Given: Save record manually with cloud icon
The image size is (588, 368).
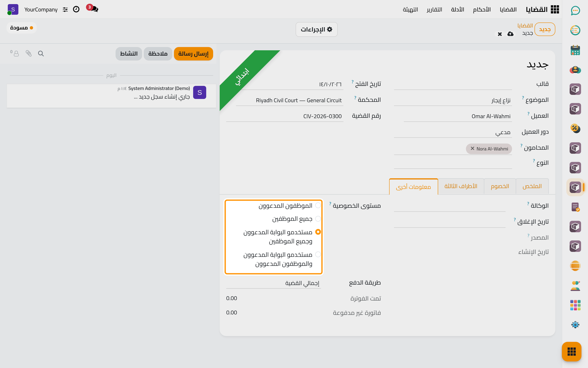Looking at the screenshot, I should point(510,34).
